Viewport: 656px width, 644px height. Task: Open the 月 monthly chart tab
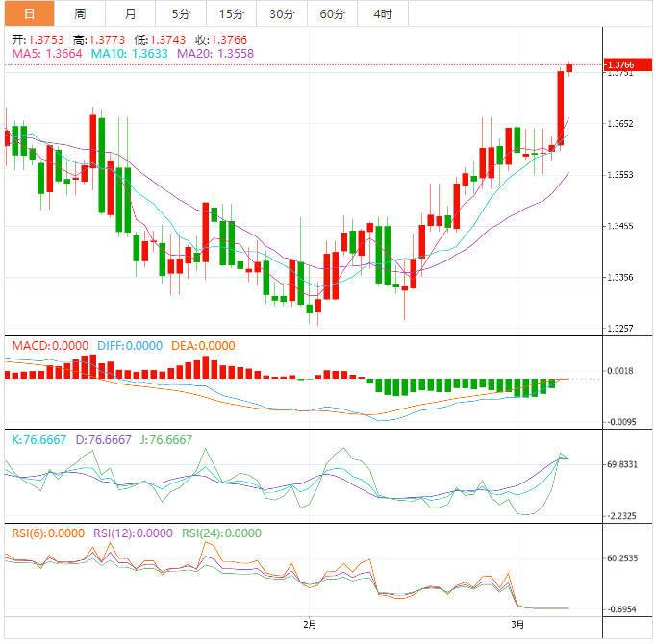click(x=130, y=13)
